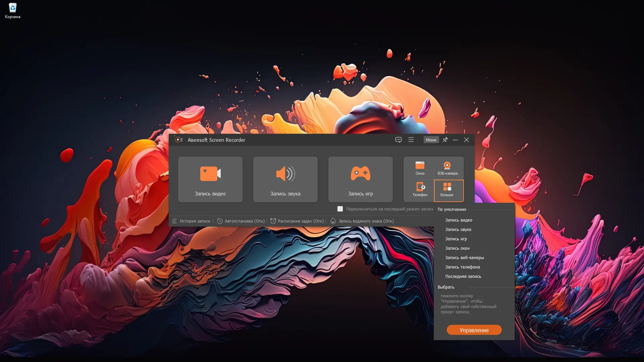
Task: Toggle watermark recording (Off) setting
Action: (x=362, y=221)
